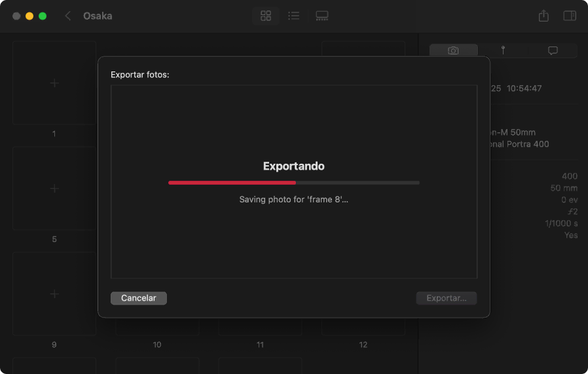Click the green zoom window button
The width and height of the screenshot is (588, 374).
pos(43,16)
